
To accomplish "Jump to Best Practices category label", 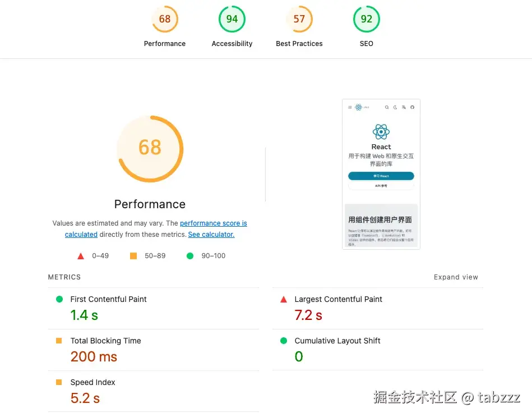I will point(299,43).
